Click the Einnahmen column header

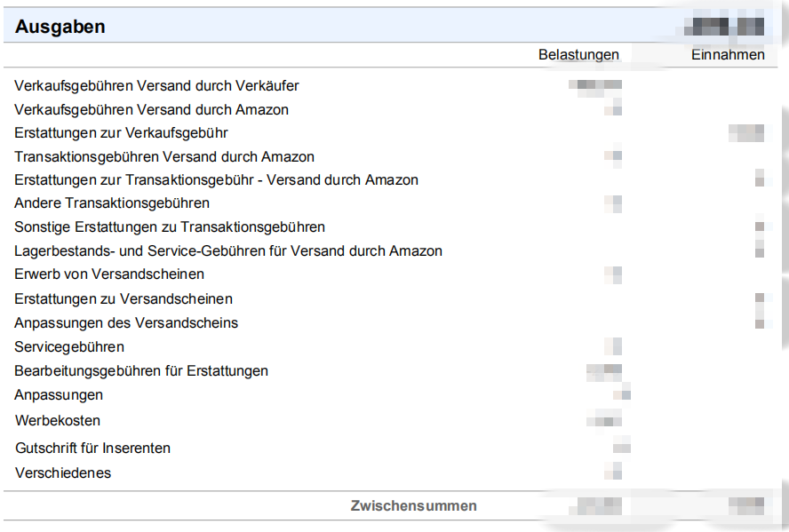coord(728,55)
